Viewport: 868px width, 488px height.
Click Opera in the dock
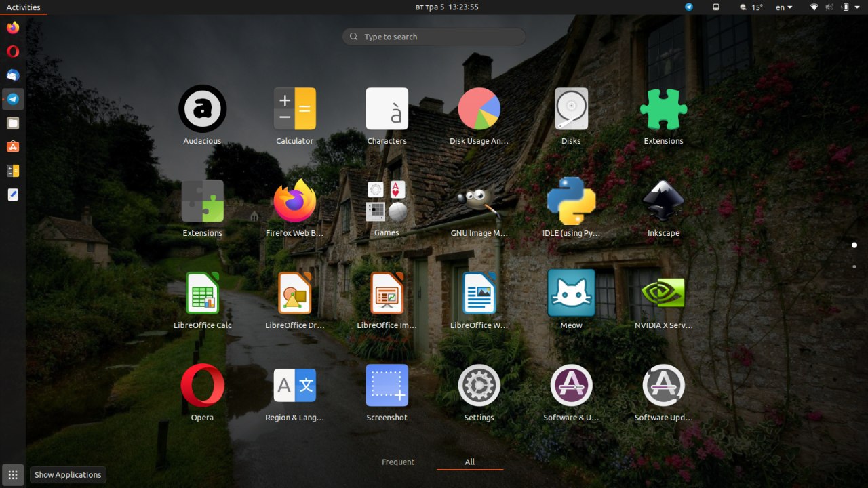point(13,52)
